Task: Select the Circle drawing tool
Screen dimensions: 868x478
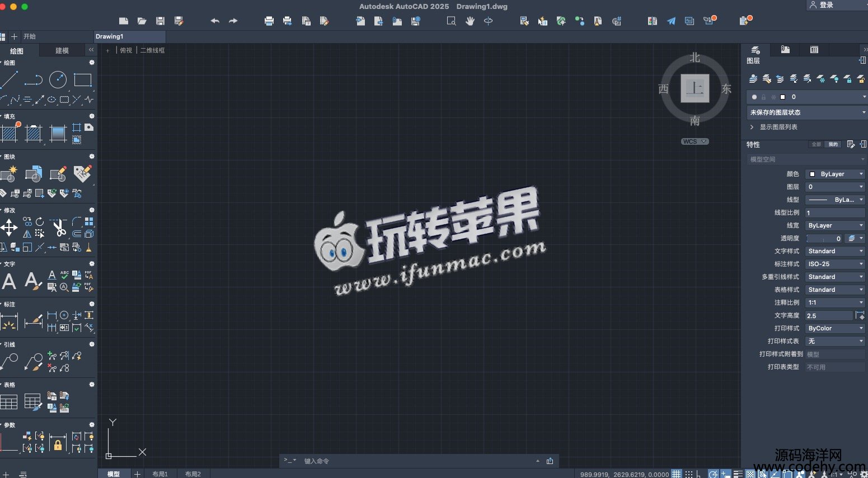Action: pos(58,80)
